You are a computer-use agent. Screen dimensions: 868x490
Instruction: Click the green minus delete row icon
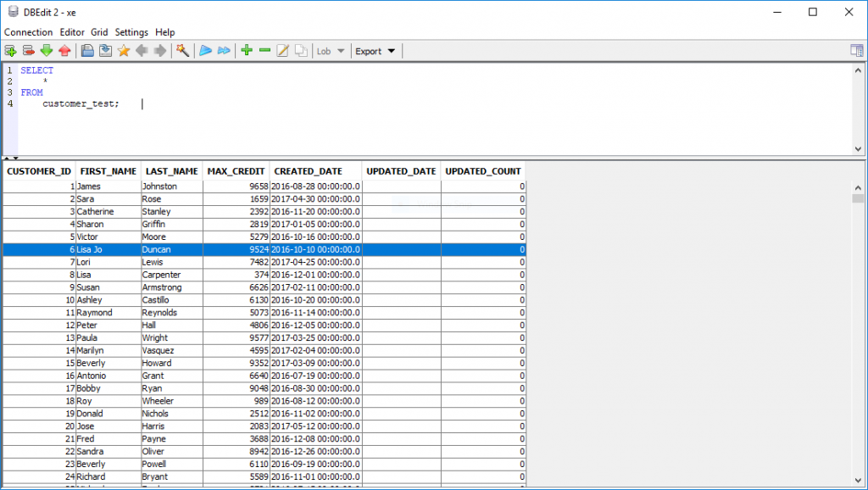[x=264, y=51]
